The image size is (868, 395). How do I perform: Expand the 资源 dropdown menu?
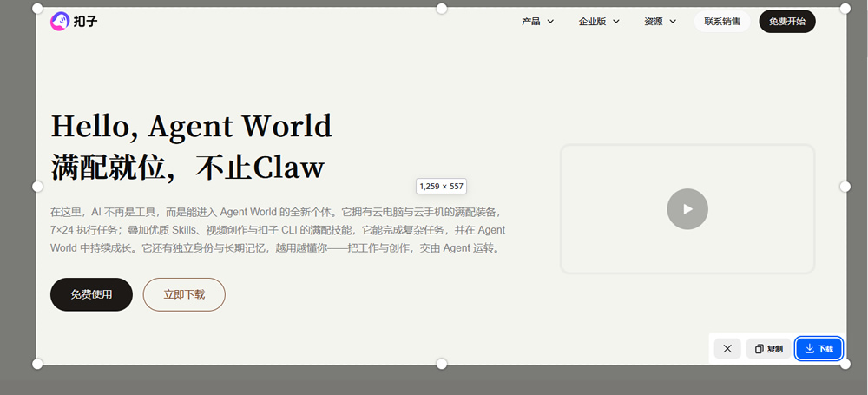click(660, 22)
